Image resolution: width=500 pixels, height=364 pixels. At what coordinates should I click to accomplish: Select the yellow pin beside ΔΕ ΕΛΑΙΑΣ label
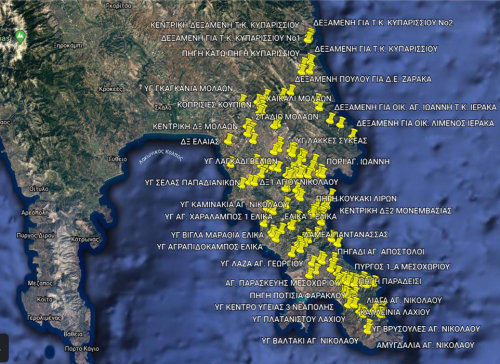click(229, 139)
